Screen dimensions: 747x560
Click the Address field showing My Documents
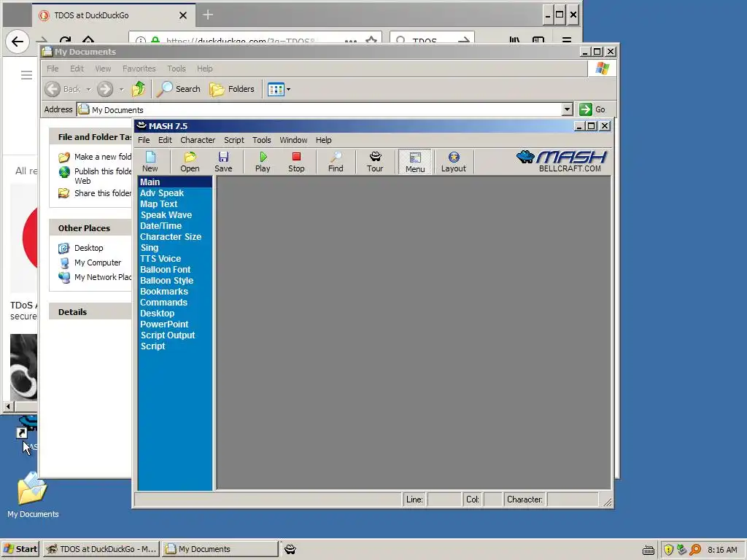coord(320,109)
